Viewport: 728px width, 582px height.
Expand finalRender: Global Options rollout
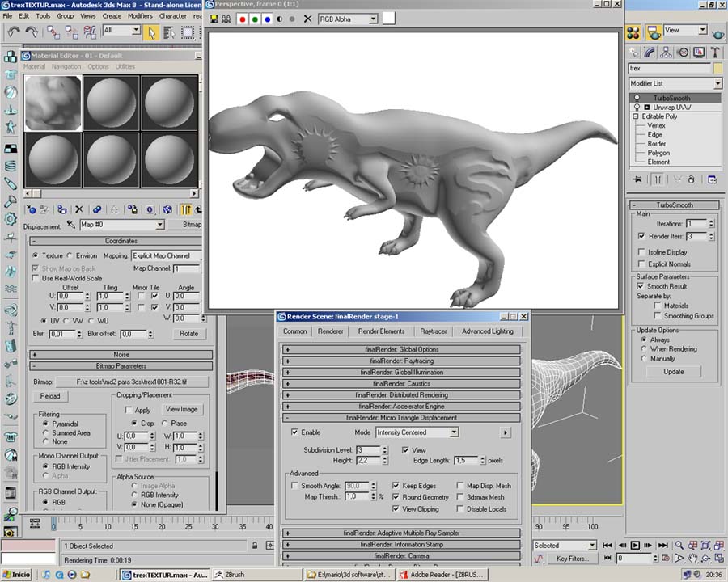(x=401, y=349)
